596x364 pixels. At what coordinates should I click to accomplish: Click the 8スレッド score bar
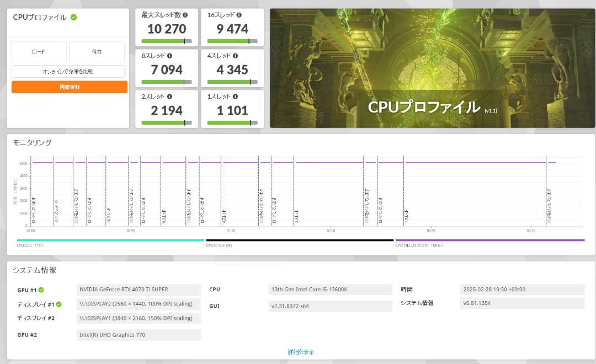point(167,82)
